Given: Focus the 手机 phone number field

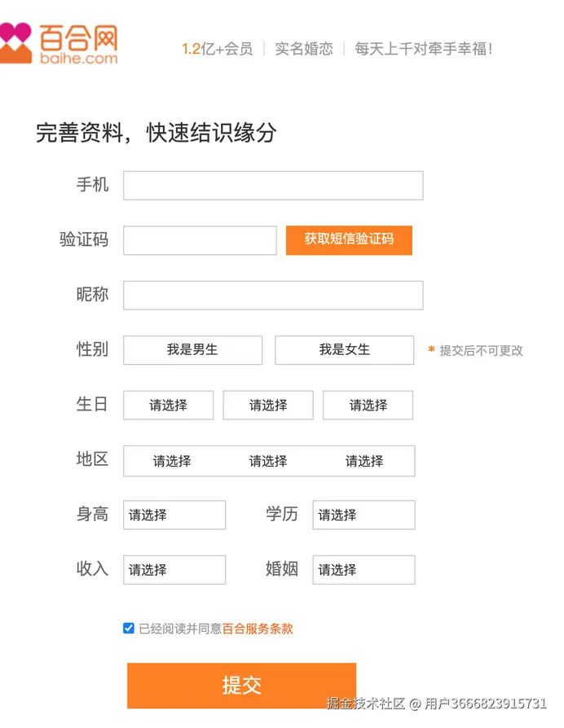Looking at the screenshot, I should [x=273, y=186].
